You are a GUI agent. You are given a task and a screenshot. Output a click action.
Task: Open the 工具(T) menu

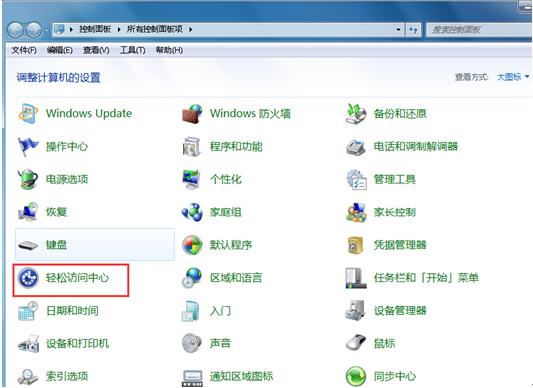[x=133, y=50]
